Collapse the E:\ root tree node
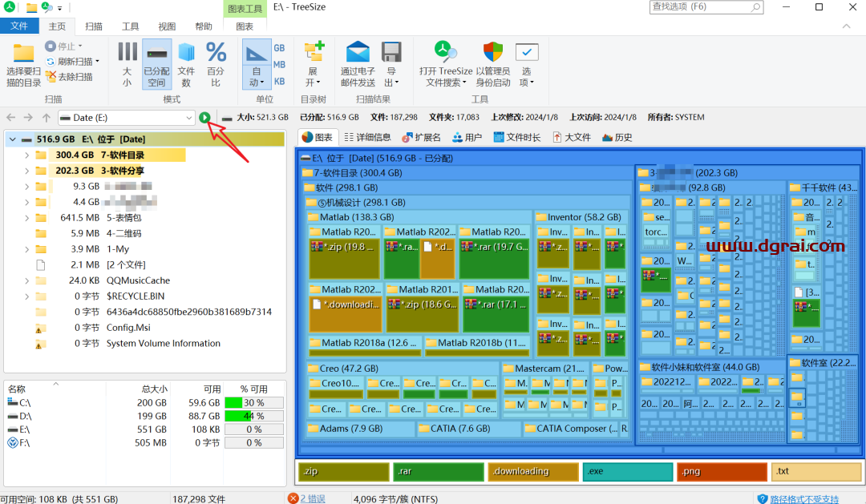866x504 pixels. tap(13, 139)
